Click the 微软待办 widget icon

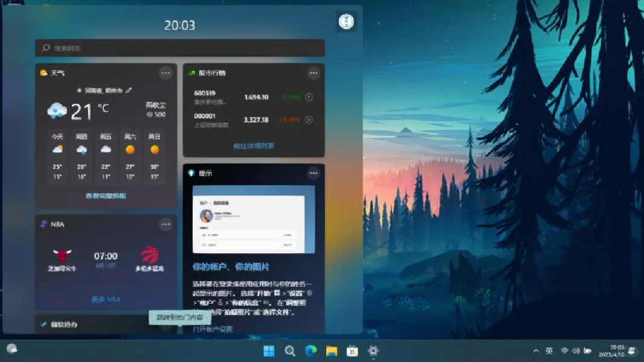point(43,324)
